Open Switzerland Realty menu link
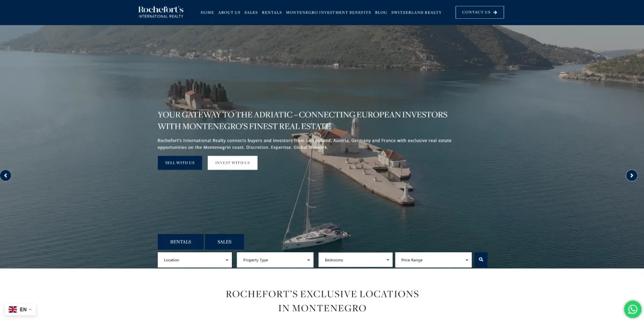The width and height of the screenshot is (644, 321). point(416,12)
